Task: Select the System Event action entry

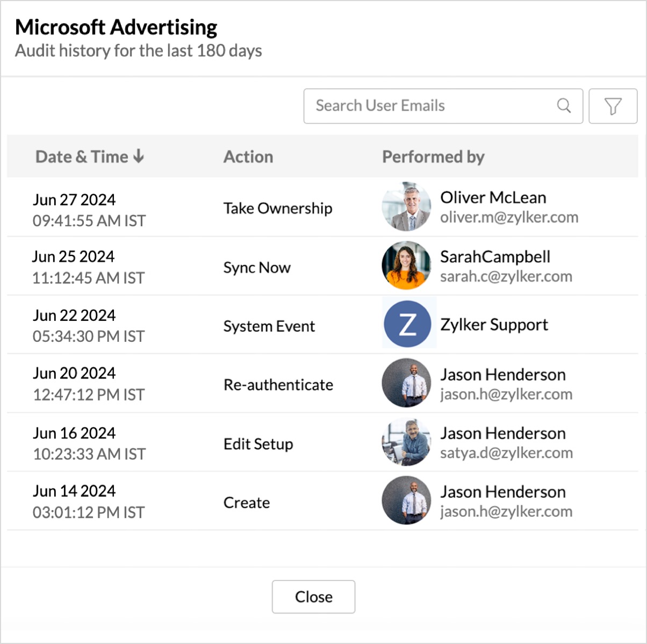Action: coord(269,326)
